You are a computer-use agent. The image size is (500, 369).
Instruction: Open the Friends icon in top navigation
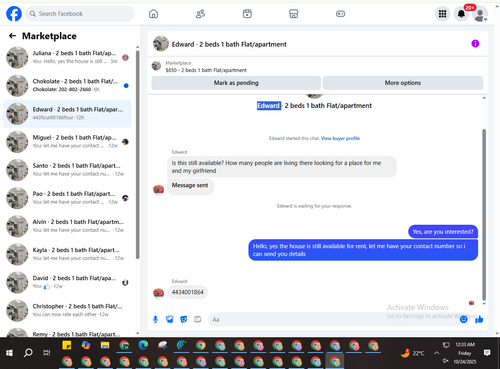click(200, 14)
